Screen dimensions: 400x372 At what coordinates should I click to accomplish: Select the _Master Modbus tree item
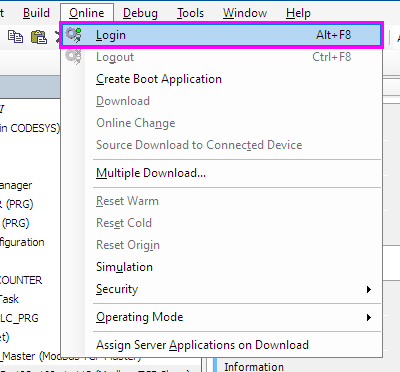71,357
